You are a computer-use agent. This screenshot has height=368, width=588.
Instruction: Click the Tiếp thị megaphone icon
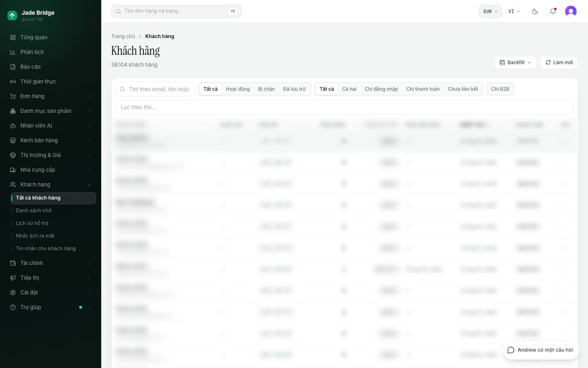(x=13, y=278)
